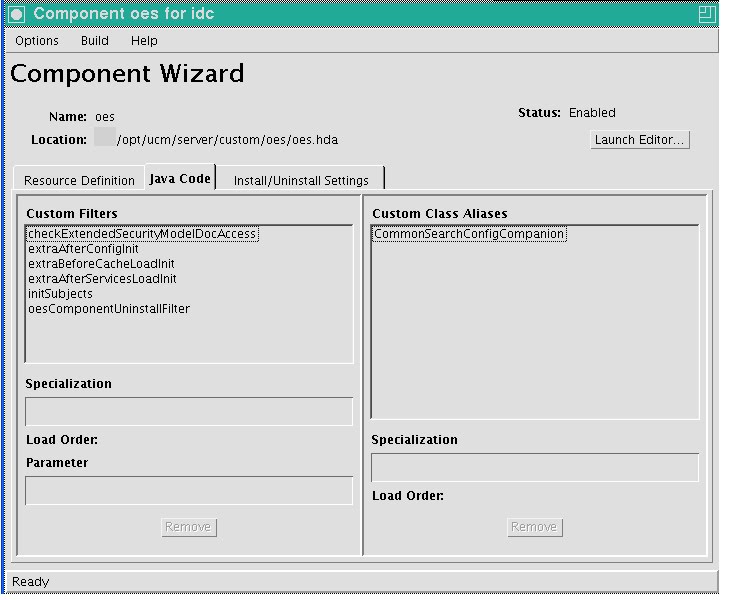Viewport: 750px width, 600px height.
Task: Open the Build menu
Action: tap(95, 41)
